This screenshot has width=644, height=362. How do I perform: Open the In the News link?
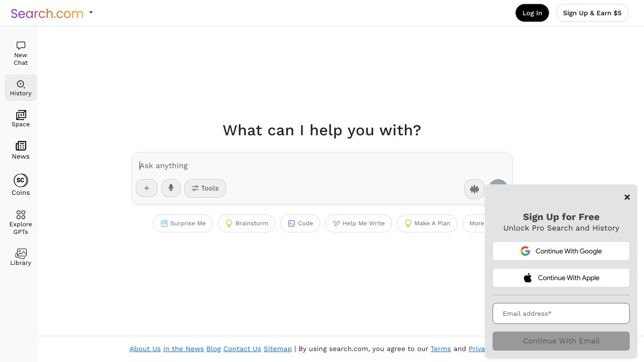click(x=183, y=349)
